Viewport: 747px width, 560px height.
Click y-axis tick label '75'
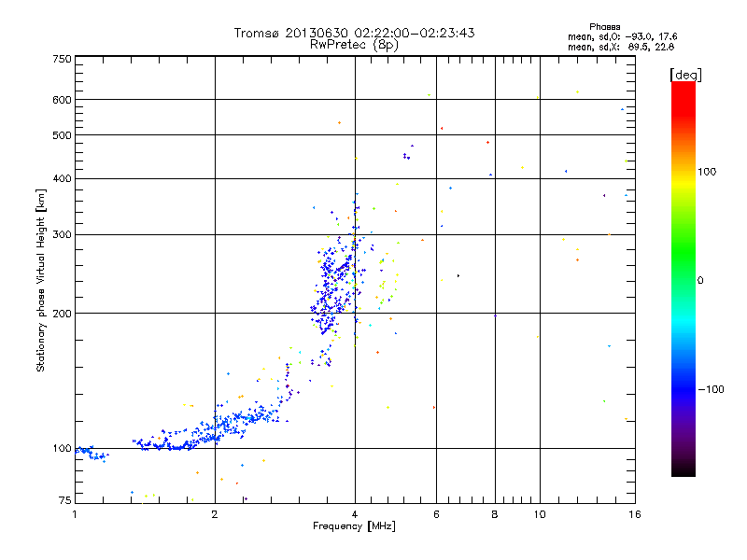65,500
